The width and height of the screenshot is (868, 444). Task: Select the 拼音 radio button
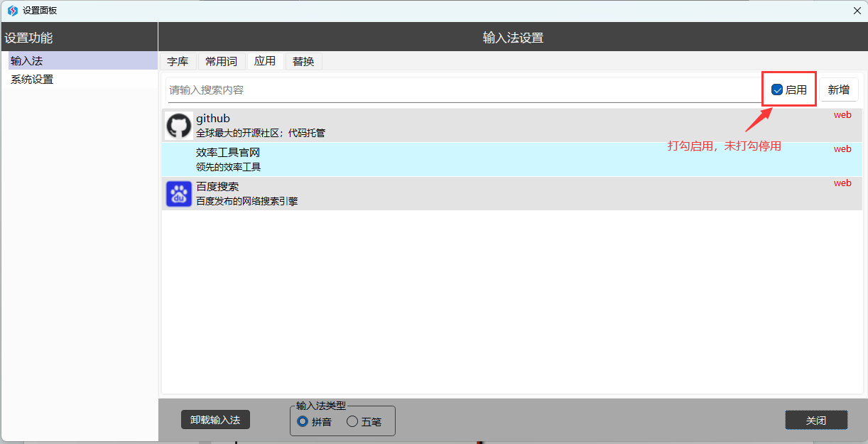pos(303,421)
